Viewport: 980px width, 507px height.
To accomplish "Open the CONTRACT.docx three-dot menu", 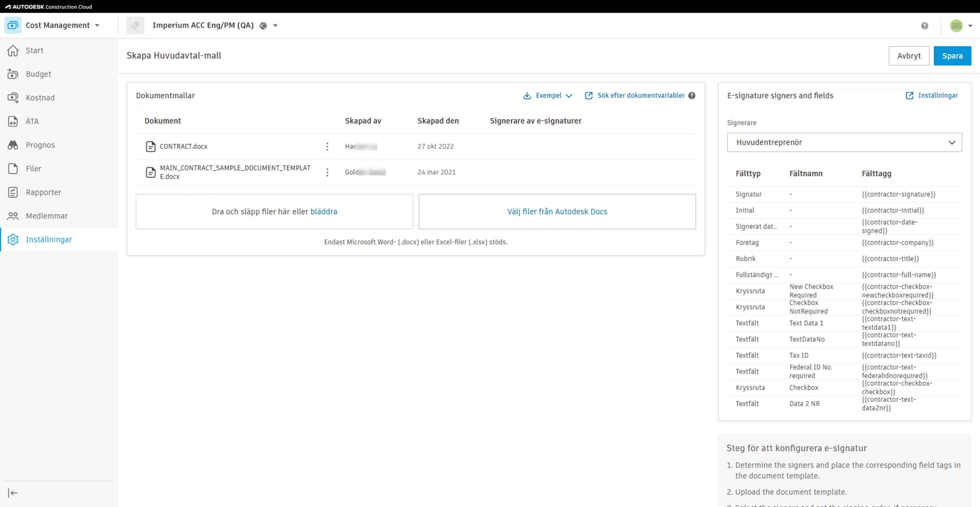I will 327,146.
